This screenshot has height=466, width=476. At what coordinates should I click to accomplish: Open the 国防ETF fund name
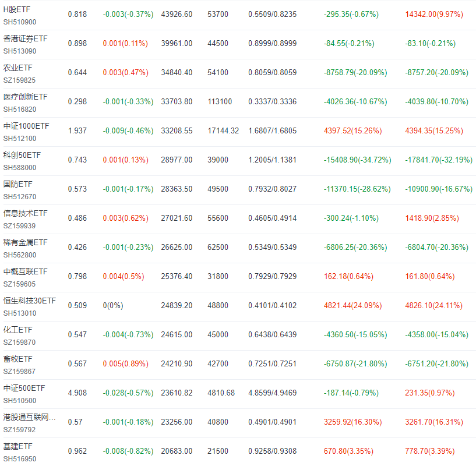[x=17, y=184]
